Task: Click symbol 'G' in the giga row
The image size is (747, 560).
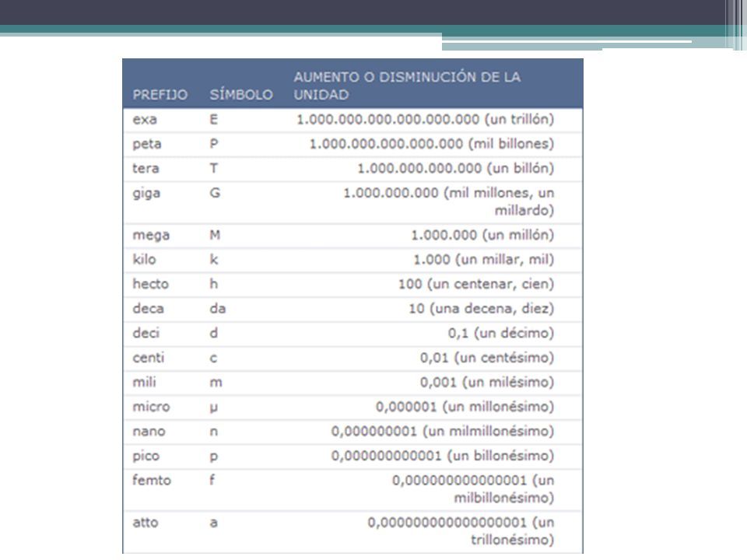Action: [215, 193]
